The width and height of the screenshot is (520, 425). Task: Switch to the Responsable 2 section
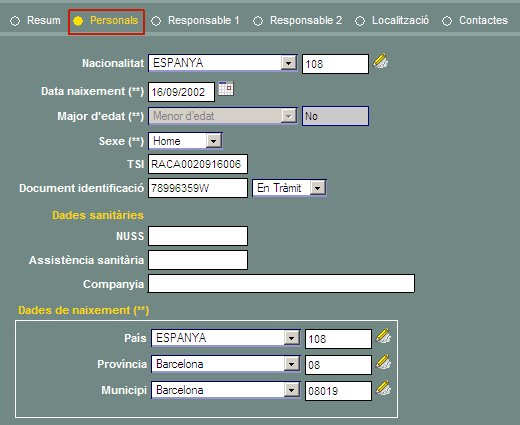tap(297, 21)
